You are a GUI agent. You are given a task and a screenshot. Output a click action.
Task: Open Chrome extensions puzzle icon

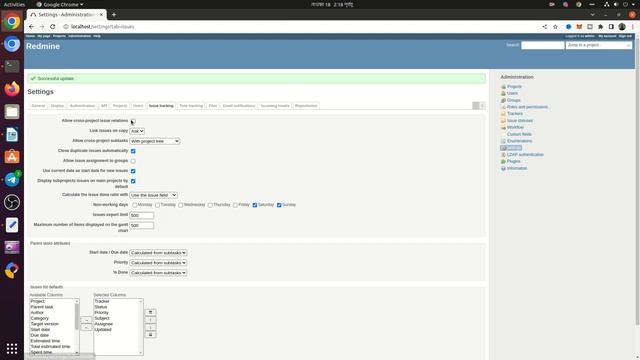600,27
